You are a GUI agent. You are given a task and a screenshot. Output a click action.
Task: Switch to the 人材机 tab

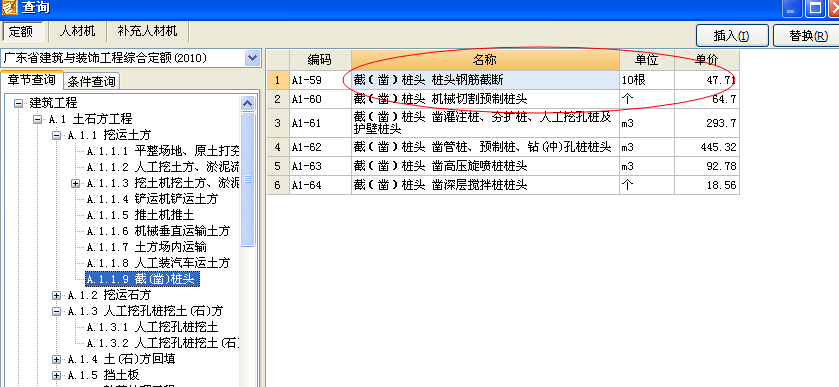click(x=78, y=31)
